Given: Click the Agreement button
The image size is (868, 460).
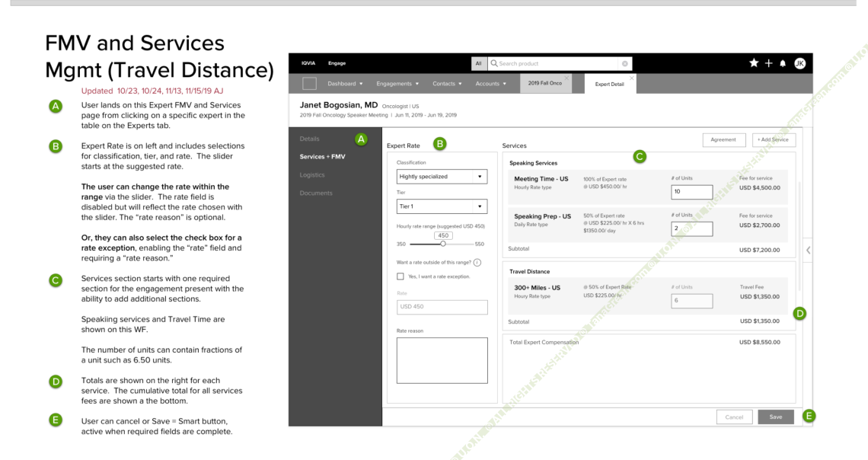Looking at the screenshot, I should pos(723,139).
